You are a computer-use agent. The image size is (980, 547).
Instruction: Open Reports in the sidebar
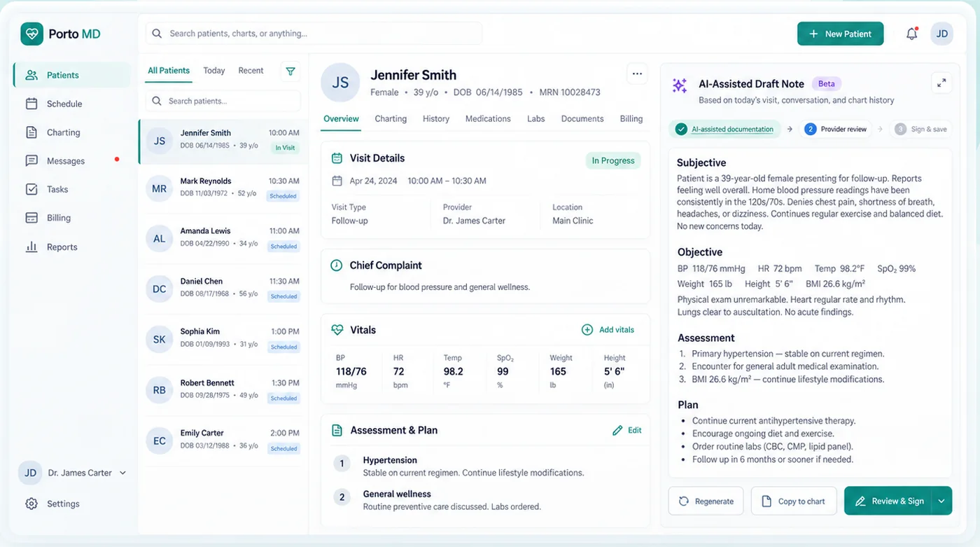coord(71,247)
